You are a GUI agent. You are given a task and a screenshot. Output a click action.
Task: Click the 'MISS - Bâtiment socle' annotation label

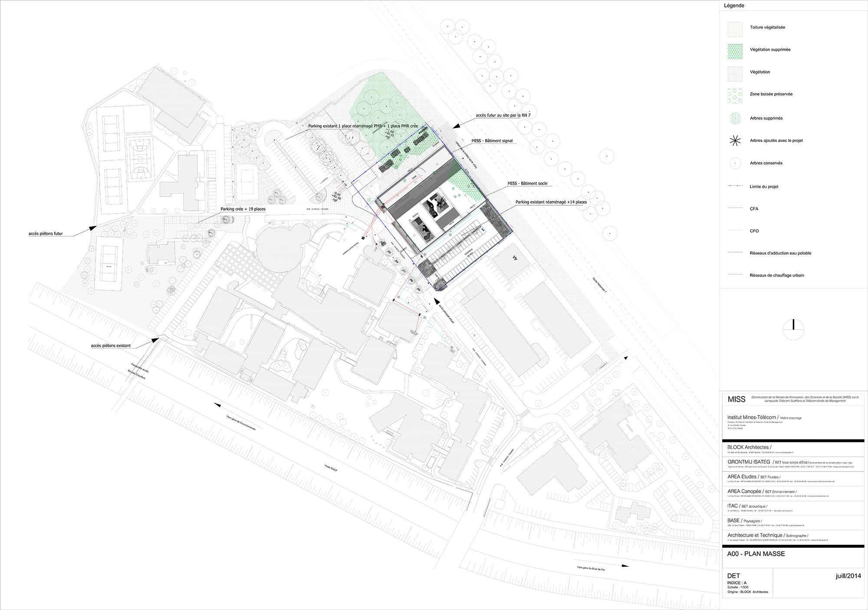[x=527, y=184]
